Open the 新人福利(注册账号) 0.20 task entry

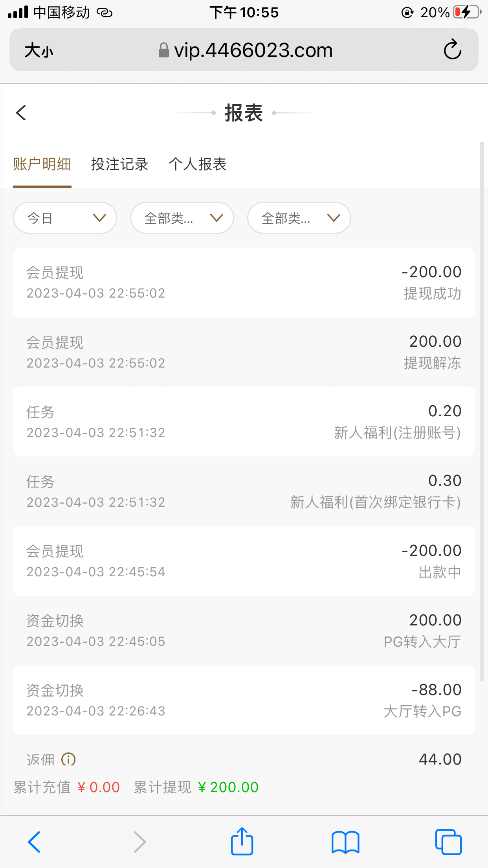[x=244, y=421]
